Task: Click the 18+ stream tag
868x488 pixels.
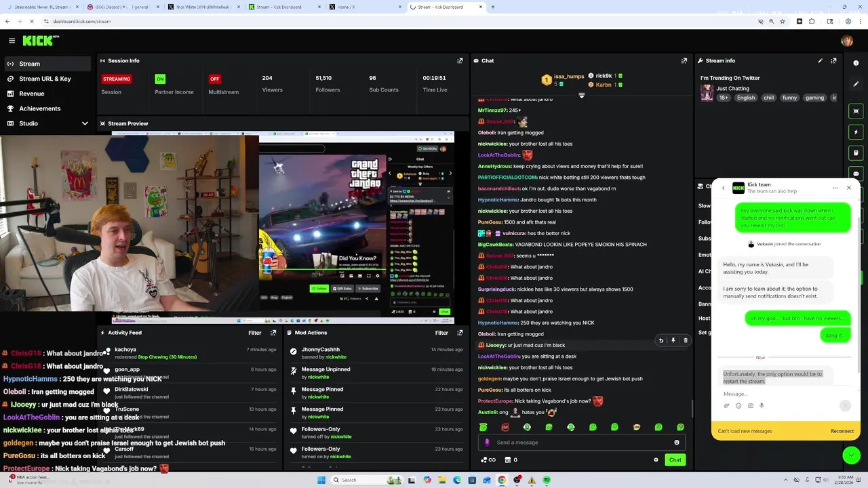Action: point(724,98)
